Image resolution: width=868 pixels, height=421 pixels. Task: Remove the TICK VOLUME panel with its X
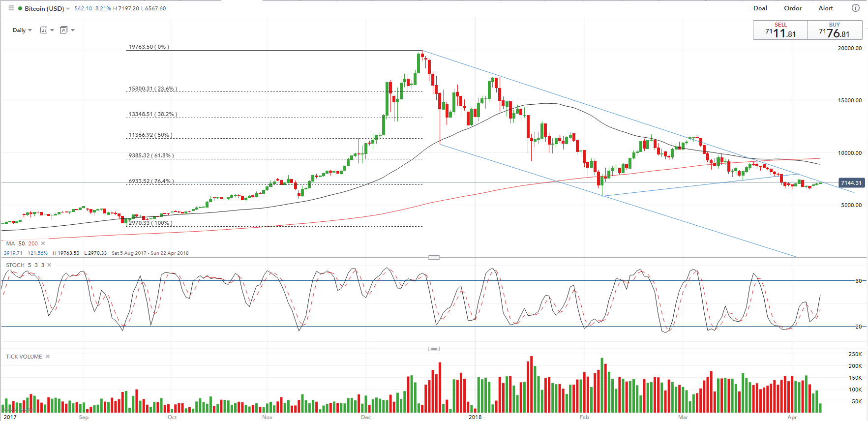pos(48,357)
